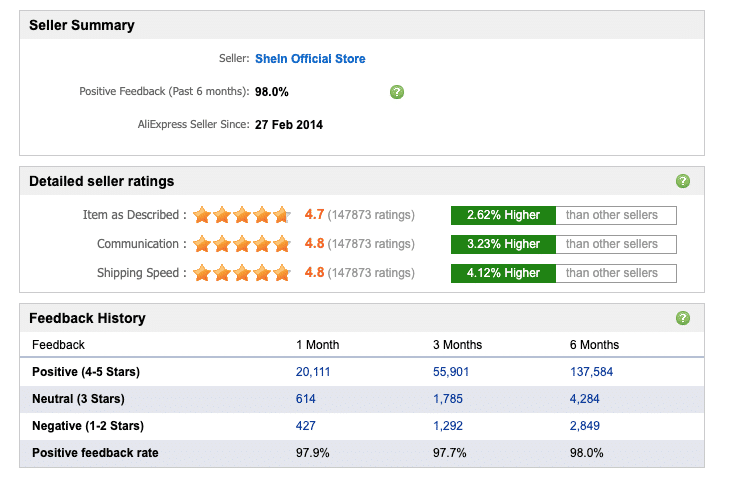
Task: Select the Negative (1-2 Stars) row label
Action: [88, 425]
